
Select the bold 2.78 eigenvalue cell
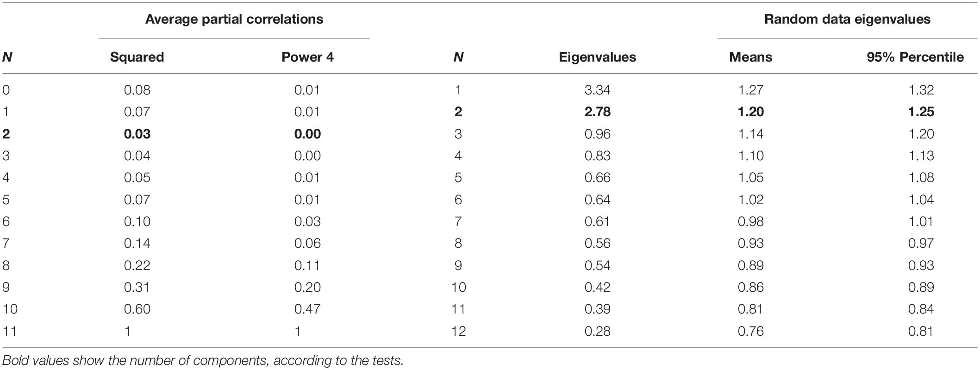click(597, 112)
